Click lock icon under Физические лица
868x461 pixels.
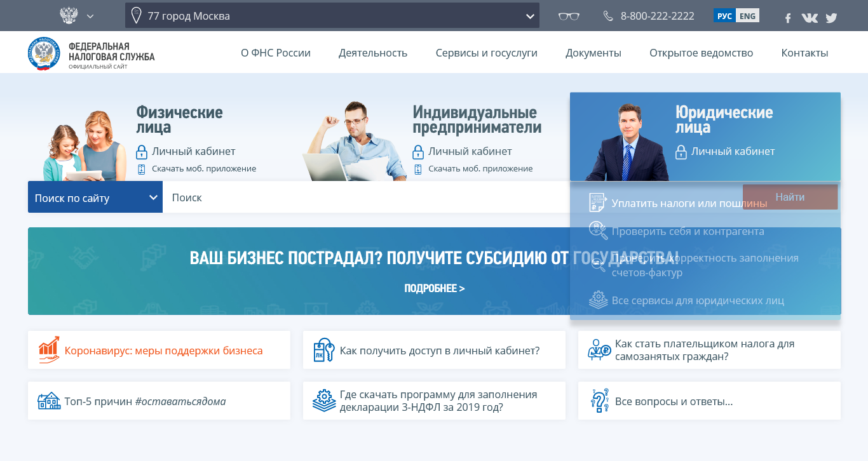point(142,152)
